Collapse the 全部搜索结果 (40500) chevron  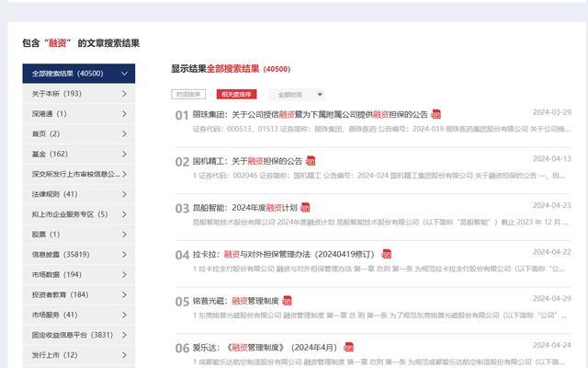click(x=125, y=74)
